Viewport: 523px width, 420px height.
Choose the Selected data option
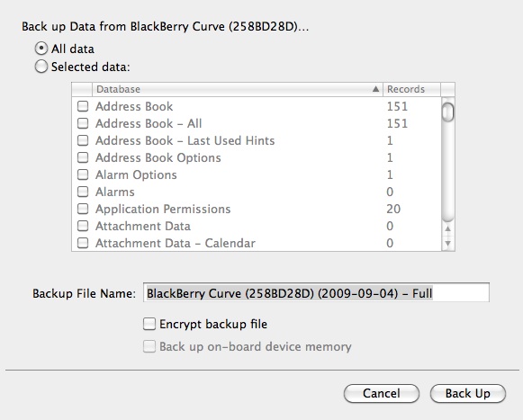[x=41, y=67]
